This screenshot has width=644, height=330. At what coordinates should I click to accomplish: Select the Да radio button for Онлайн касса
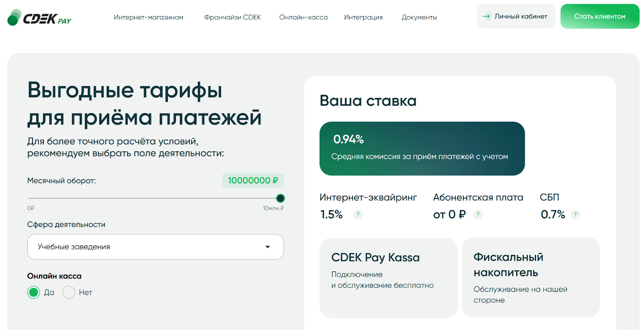34,292
